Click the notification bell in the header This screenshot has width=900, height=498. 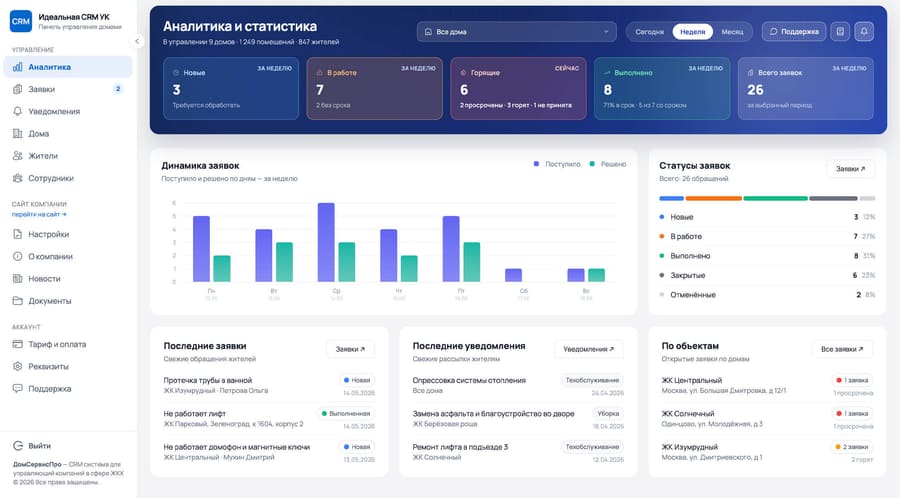tap(864, 32)
